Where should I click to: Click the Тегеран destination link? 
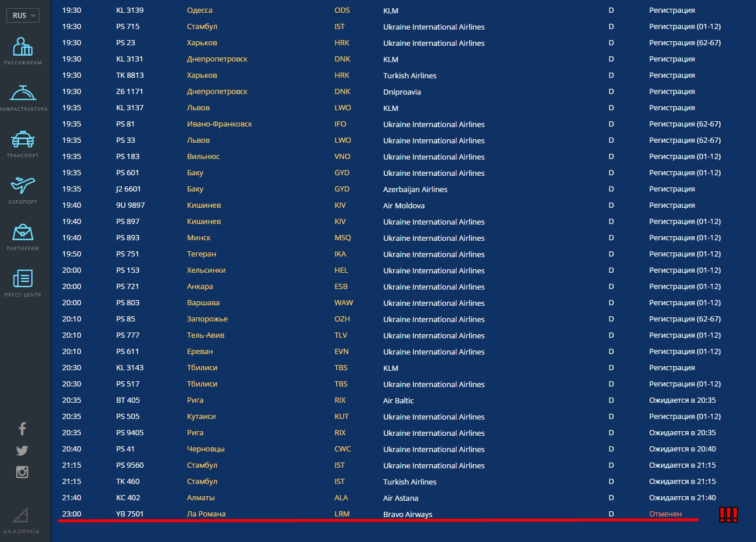coord(201,254)
